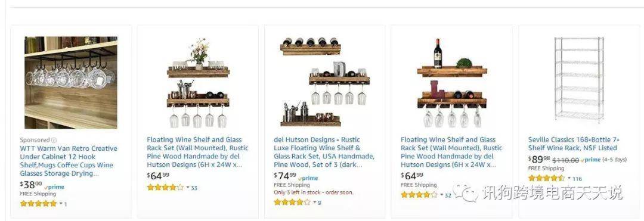Select the under-cabinet mug hook product image

[x=70, y=82]
